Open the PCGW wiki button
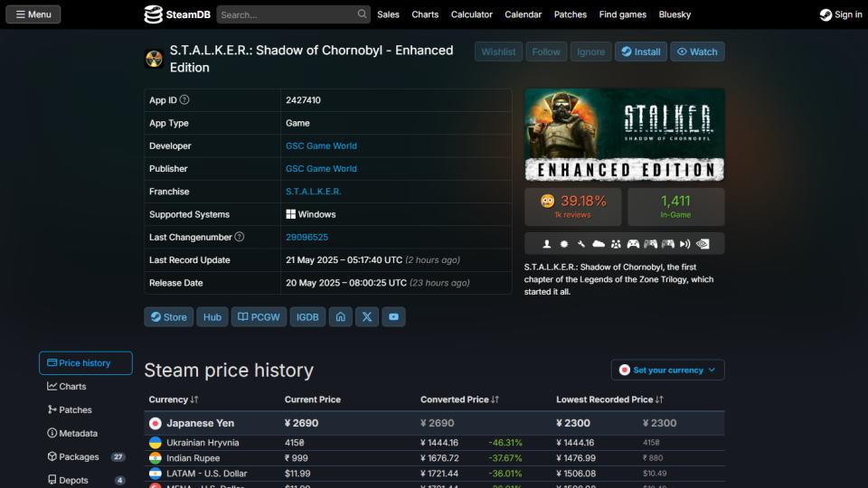Viewport: 868px width, 488px height. click(259, 317)
